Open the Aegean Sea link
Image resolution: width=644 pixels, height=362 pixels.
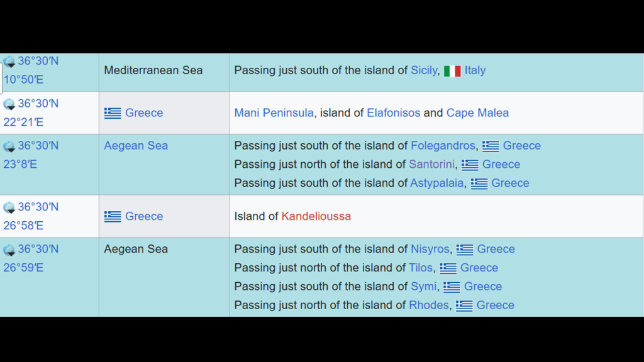coord(136,146)
